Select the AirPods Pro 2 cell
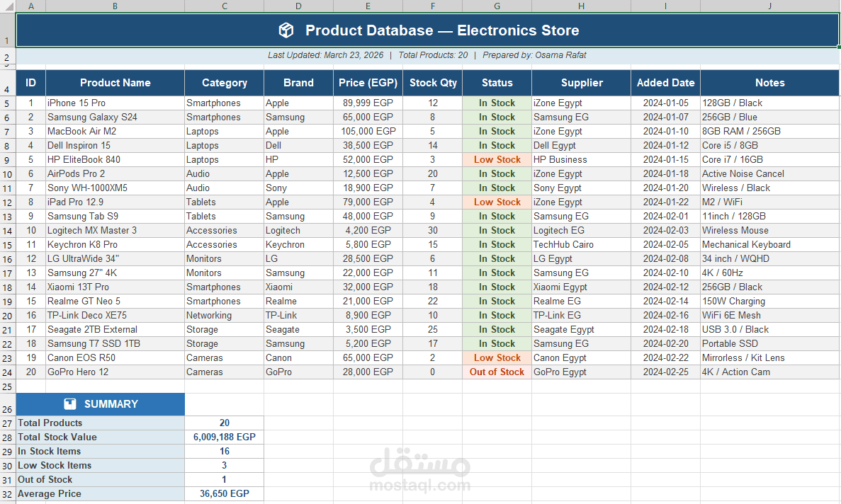Viewport: 841px width, 504px height. (115, 173)
